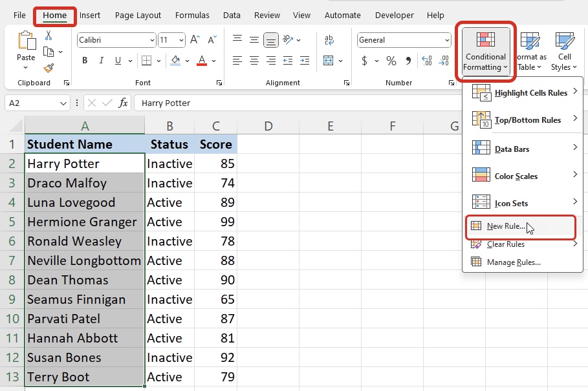Select the Format Painter brush
This screenshot has height=391, width=588.
click(x=49, y=68)
